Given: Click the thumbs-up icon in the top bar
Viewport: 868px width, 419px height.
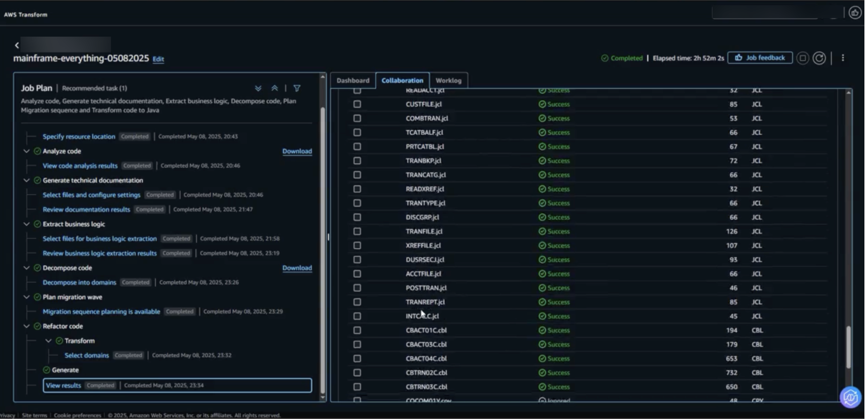Looking at the screenshot, I should click(855, 12).
